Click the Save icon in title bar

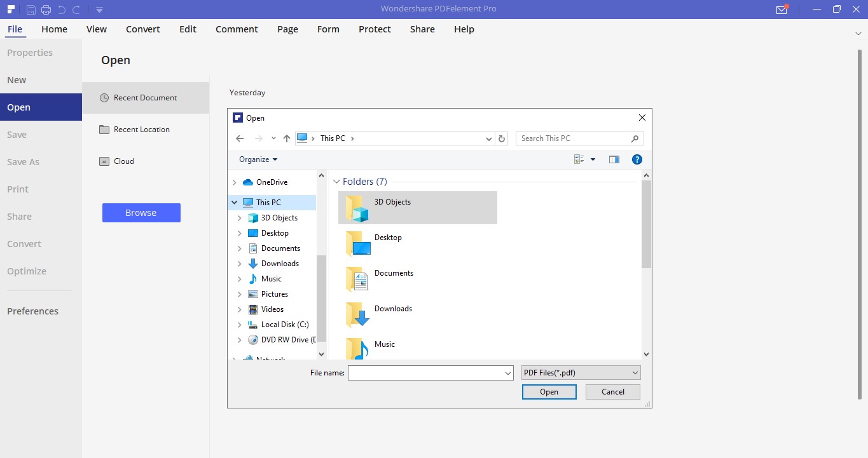click(31, 10)
